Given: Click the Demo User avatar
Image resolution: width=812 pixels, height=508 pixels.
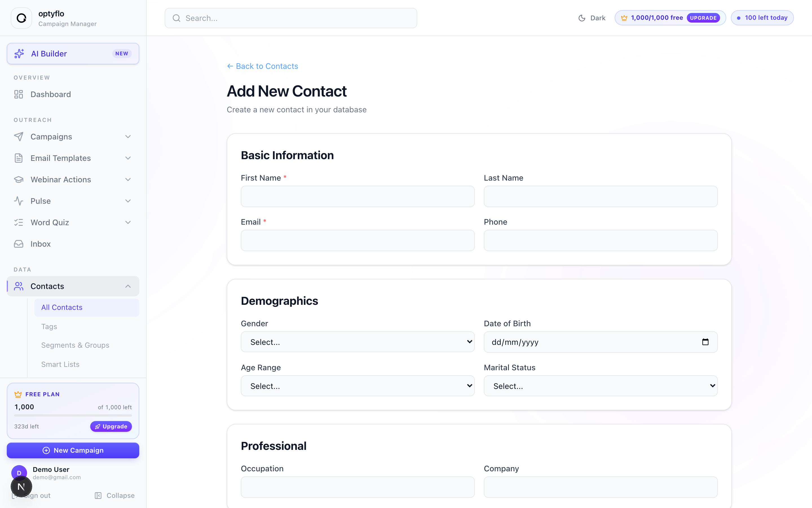Looking at the screenshot, I should pos(19,473).
